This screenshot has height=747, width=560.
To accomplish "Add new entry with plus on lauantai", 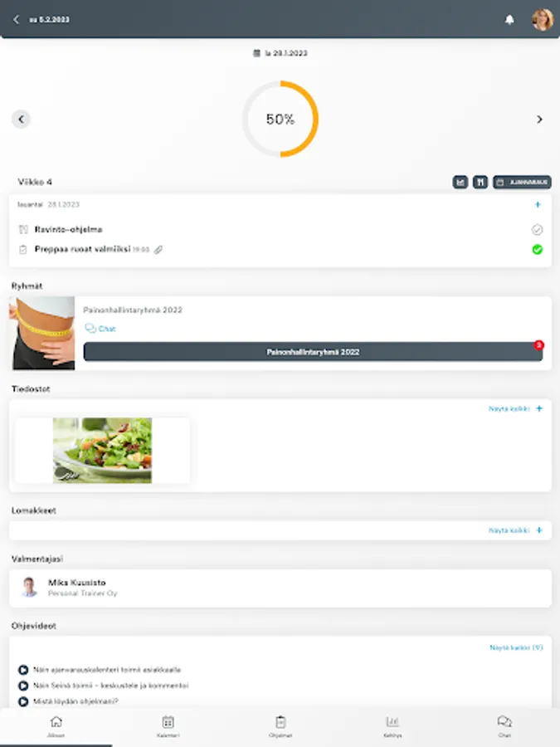I will (538, 204).
